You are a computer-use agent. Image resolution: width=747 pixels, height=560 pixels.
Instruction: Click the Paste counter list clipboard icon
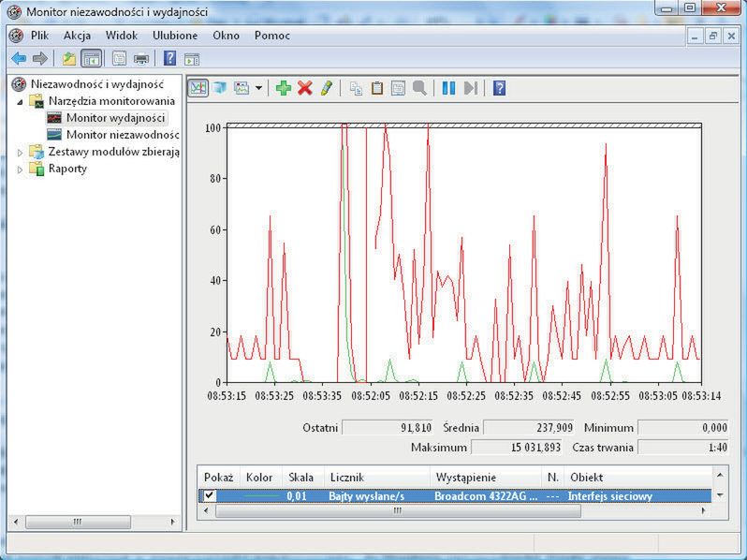(x=377, y=88)
